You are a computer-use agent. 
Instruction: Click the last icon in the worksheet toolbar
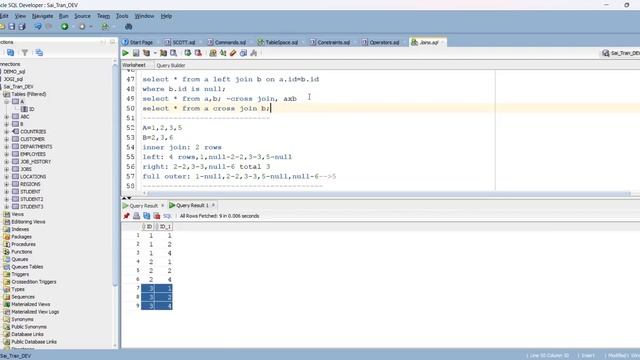pos(253,53)
